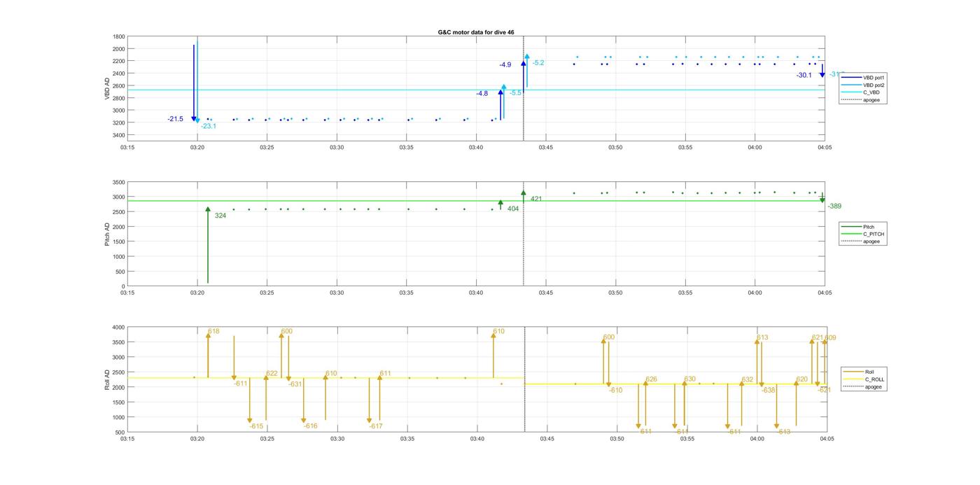
Task: Click the '-615' roll data label
Action: click(x=257, y=426)
